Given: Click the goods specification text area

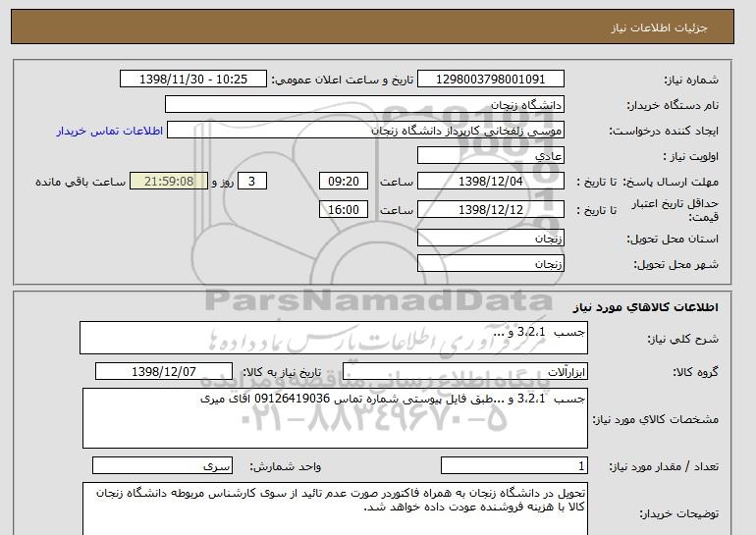Looking at the screenshot, I should tap(335, 418).
